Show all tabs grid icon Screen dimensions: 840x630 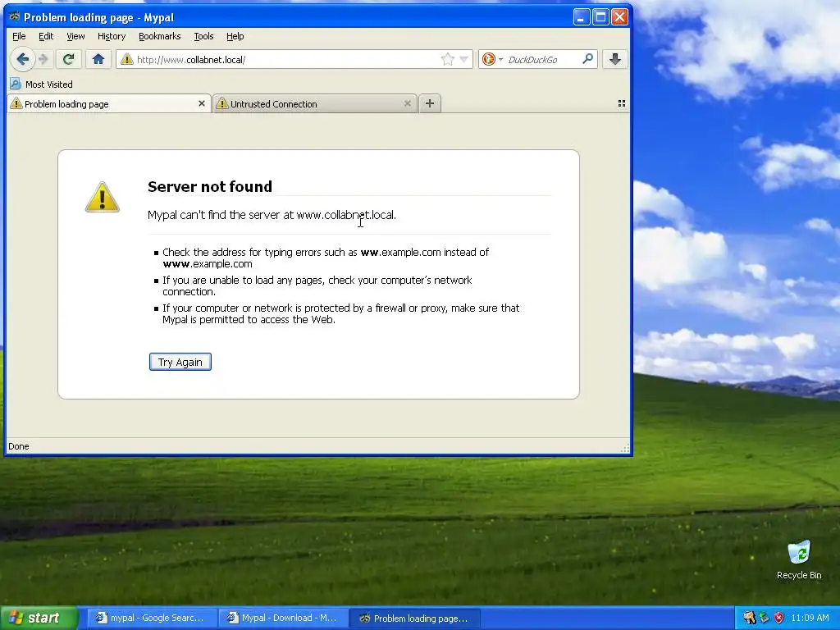pos(622,103)
